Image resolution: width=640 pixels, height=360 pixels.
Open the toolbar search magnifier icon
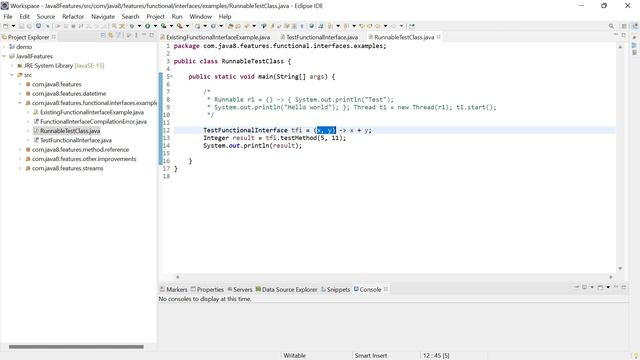point(611,26)
